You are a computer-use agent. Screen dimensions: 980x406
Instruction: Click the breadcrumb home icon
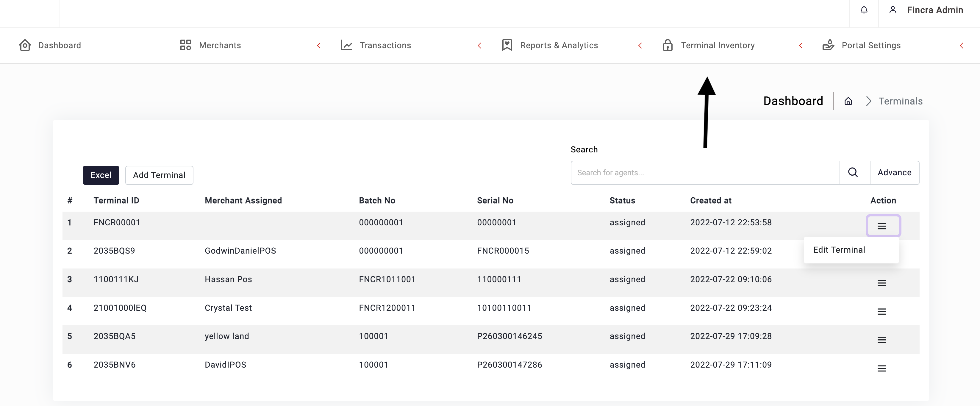pos(848,101)
